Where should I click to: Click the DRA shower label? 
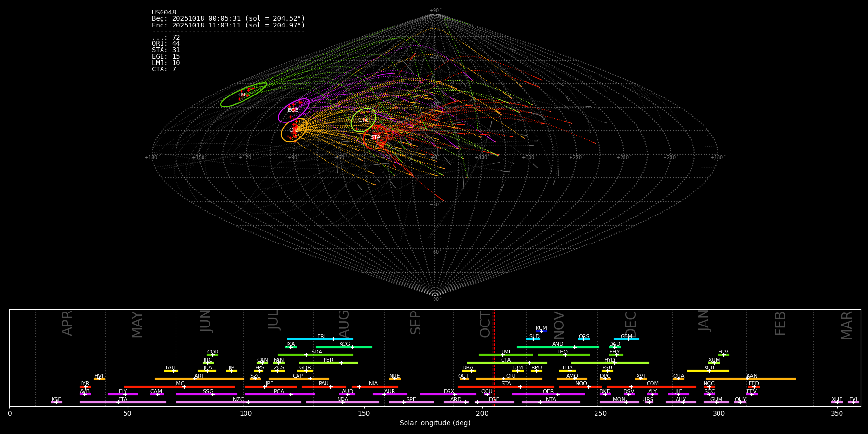tap(468, 368)
